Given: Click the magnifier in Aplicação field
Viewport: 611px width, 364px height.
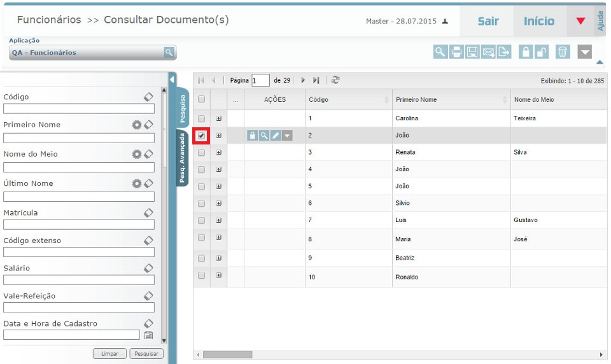Looking at the screenshot, I should tap(169, 52).
